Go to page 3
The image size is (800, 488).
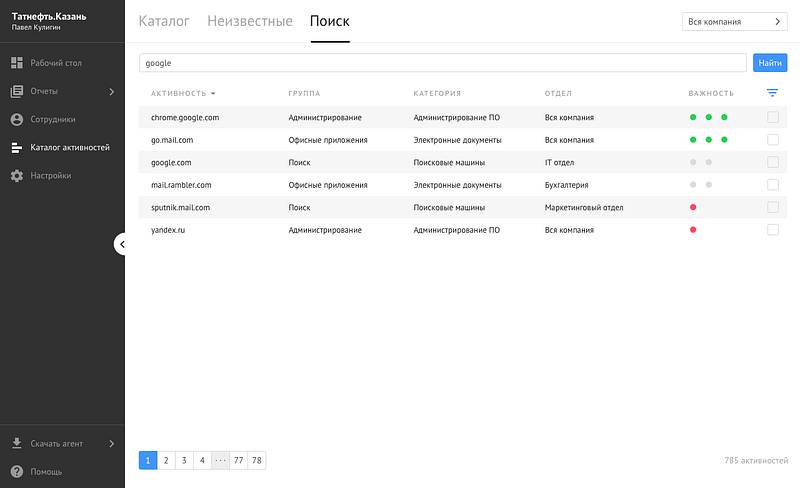click(x=184, y=460)
